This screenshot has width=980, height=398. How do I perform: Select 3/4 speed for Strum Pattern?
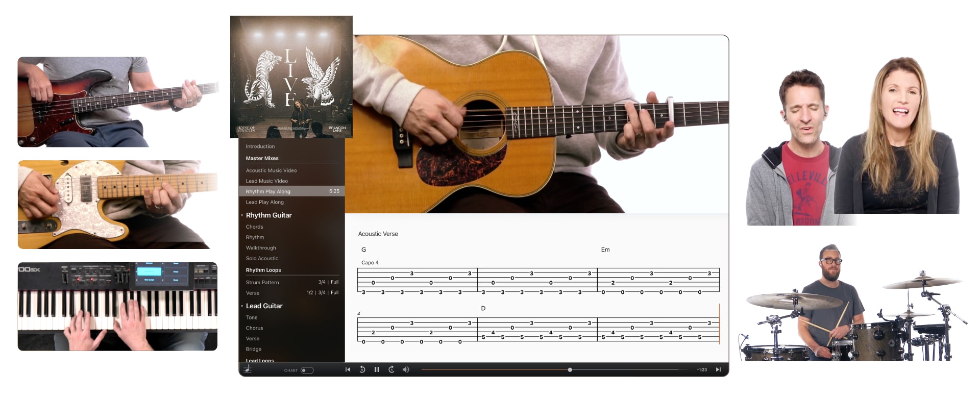click(x=322, y=282)
